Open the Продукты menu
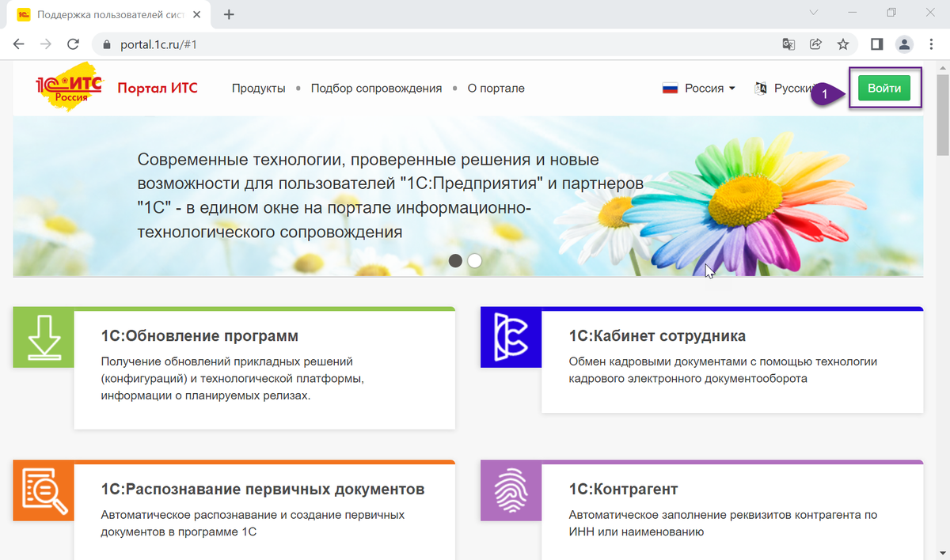950x560 pixels. pyautogui.click(x=259, y=89)
